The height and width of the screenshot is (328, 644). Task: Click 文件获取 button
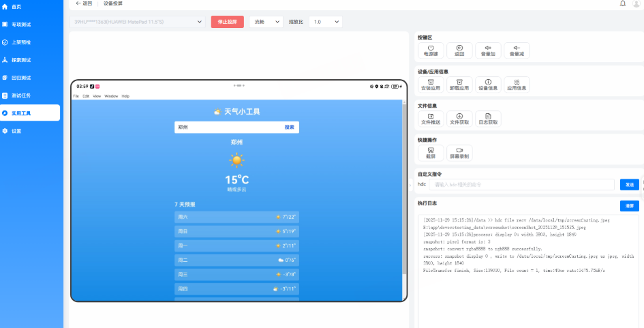click(x=459, y=119)
